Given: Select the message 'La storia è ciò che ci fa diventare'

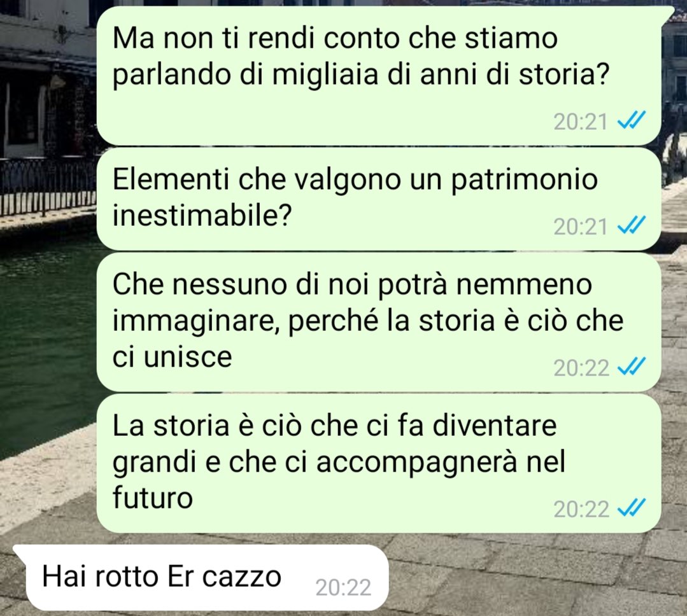Looking at the screenshot, I should 379,463.
